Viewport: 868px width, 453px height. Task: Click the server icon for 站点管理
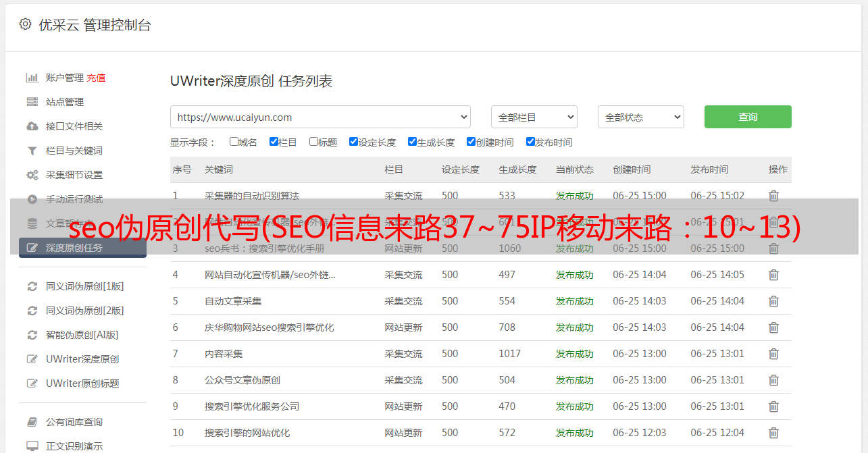pyautogui.click(x=32, y=102)
